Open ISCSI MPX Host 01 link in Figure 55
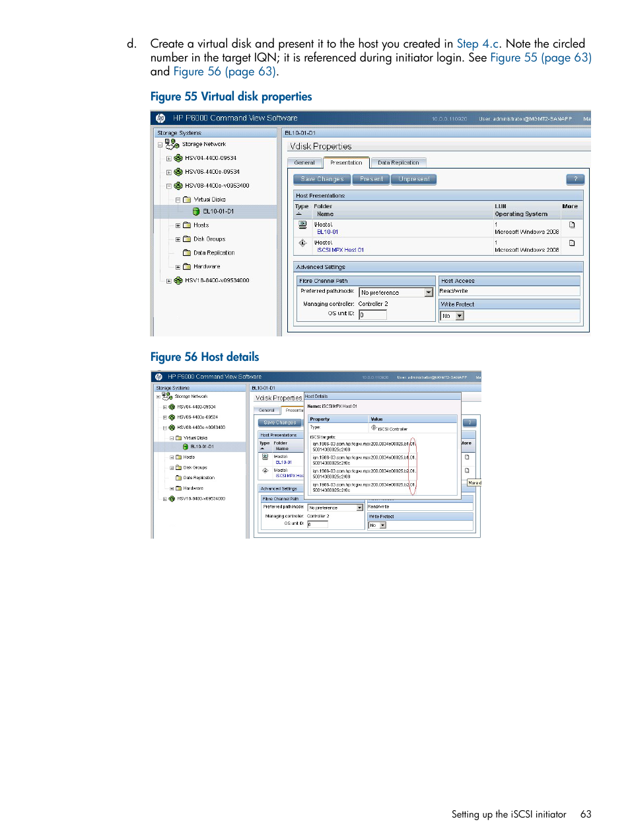Image resolution: width=630 pixels, height=840 pixels. coord(340,250)
